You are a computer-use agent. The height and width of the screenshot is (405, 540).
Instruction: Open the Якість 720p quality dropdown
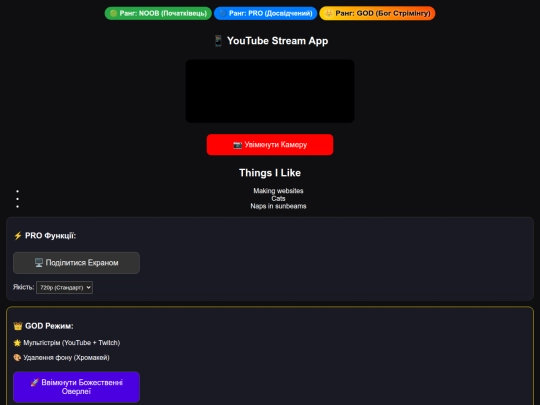coord(64,287)
